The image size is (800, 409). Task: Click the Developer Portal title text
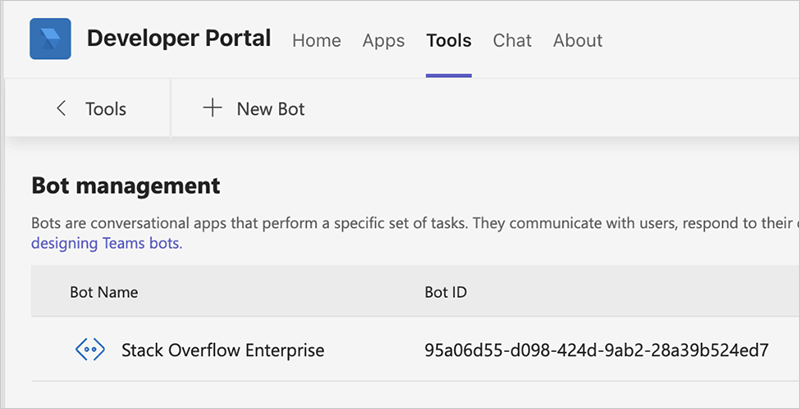pyautogui.click(x=179, y=39)
